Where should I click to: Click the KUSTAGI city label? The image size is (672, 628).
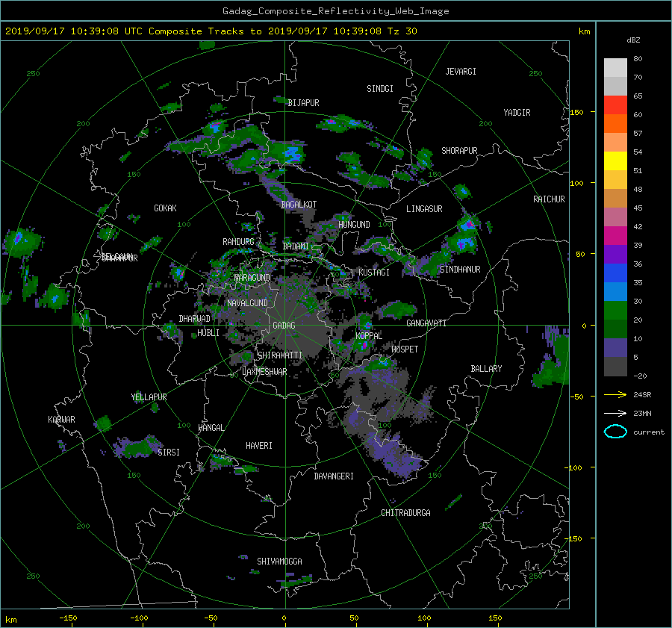pos(374,273)
